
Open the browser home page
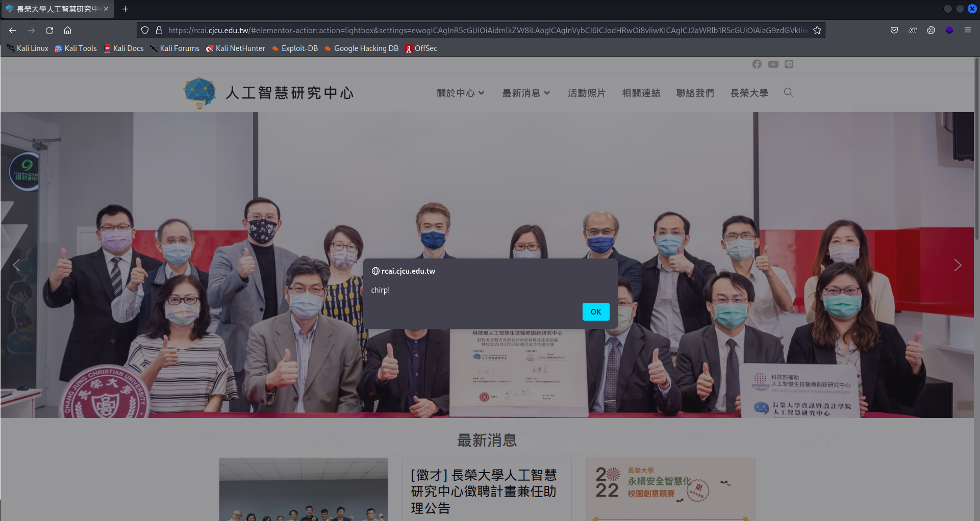pos(67,30)
